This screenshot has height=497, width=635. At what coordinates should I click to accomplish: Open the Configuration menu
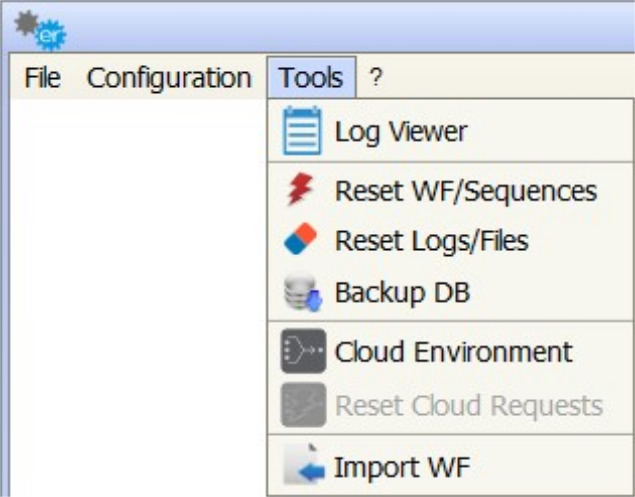[x=169, y=78]
